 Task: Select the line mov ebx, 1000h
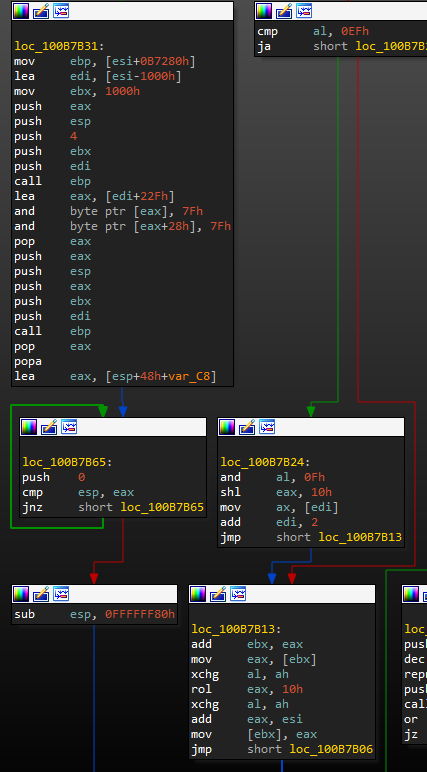coord(77,92)
